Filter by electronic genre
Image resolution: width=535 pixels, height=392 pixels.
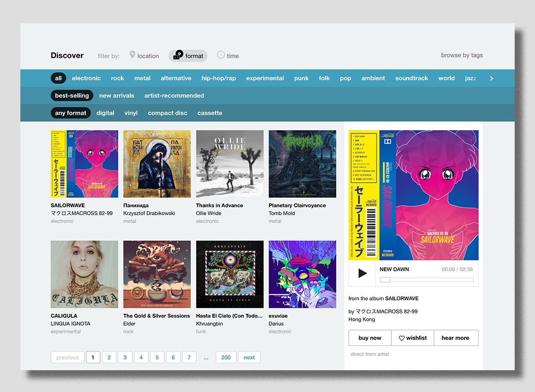86,78
